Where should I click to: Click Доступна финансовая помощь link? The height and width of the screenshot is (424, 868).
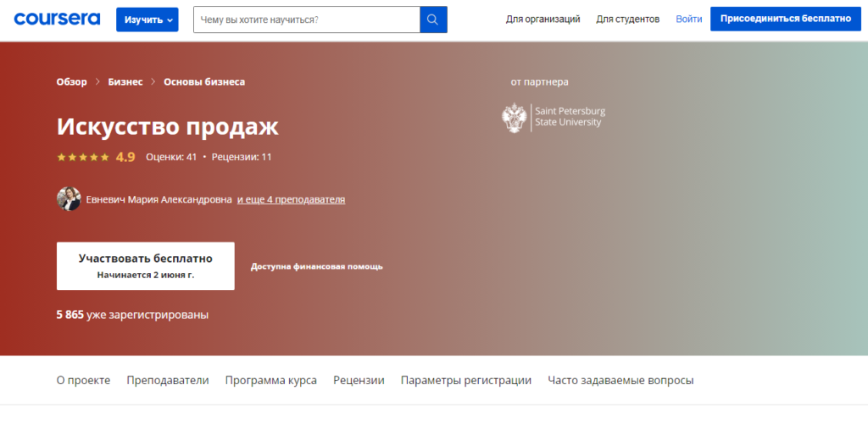pos(316,266)
